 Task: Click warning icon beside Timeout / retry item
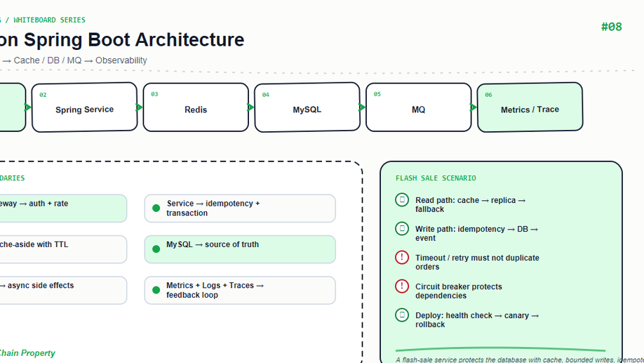click(x=402, y=258)
